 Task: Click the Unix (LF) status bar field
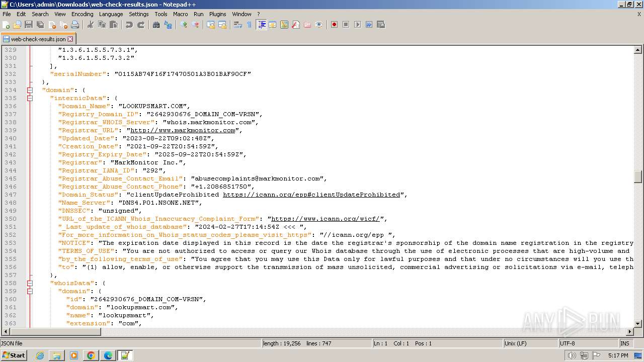click(x=530, y=343)
